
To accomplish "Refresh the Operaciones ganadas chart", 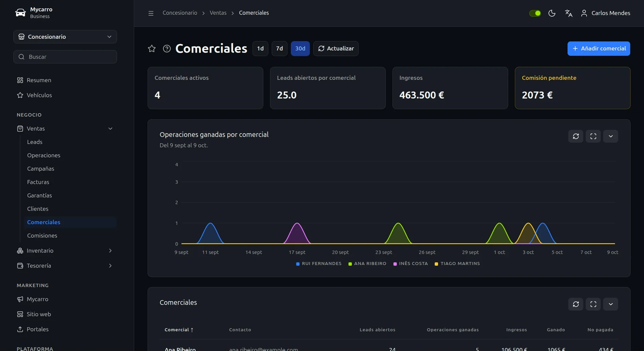I will coord(576,136).
